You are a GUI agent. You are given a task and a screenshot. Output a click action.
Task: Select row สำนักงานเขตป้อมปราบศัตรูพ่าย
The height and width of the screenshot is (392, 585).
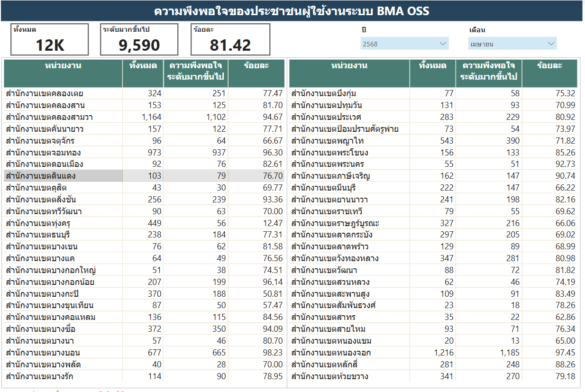(433, 129)
